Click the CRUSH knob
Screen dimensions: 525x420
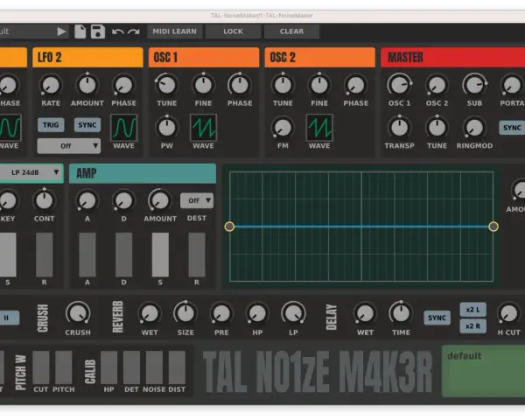78,314
